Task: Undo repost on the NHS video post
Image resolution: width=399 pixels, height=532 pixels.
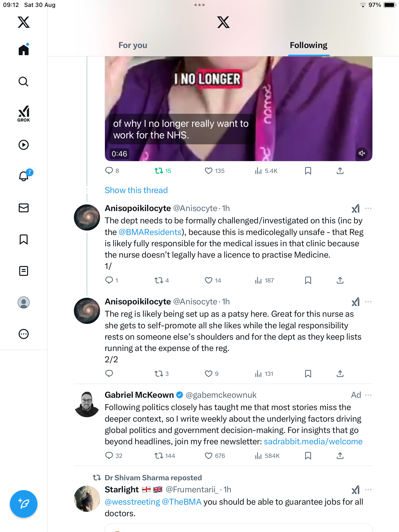Action: (x=159, y=171)
